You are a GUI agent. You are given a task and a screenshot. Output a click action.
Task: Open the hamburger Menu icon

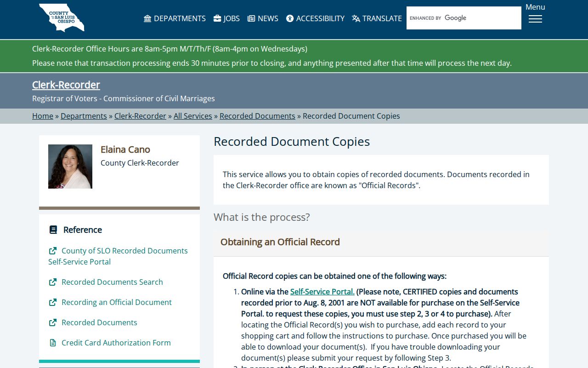(535, 19)
